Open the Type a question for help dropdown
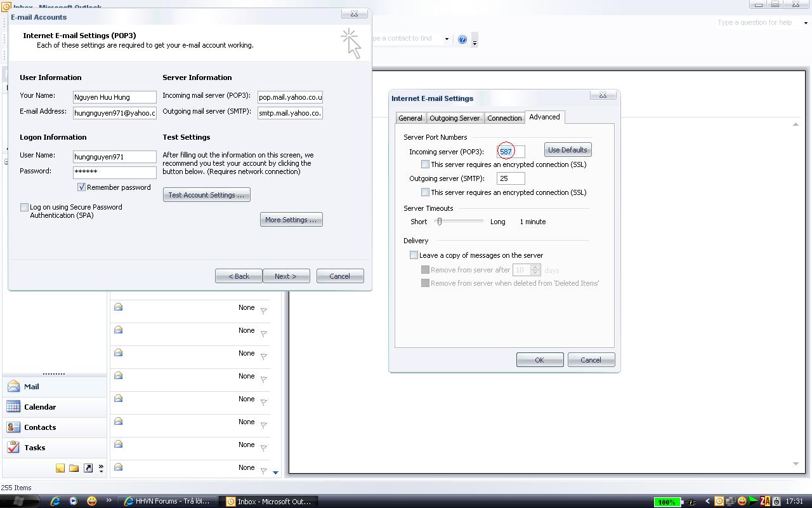The height and width of the screenshot is (508, 812). pyautogui.click(x=806, y=23)
